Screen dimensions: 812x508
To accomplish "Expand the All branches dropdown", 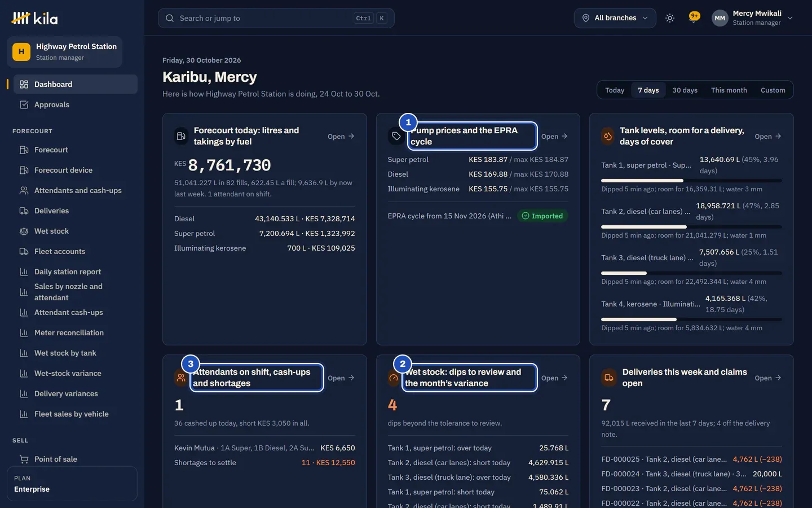I will (615, 18).
